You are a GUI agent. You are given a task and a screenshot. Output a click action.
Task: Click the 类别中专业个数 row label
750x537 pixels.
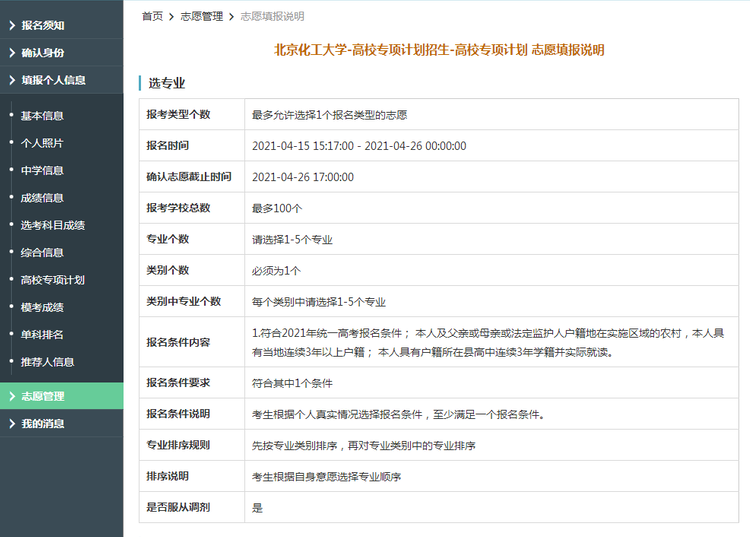tap(184, 301)
